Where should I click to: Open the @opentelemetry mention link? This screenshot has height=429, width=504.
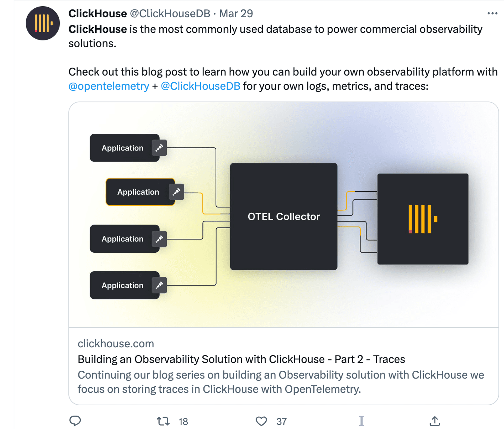coord(109,86)
